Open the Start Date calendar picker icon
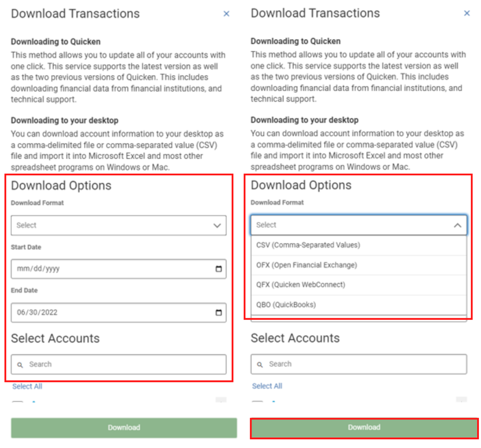 [x=219, y=269]
